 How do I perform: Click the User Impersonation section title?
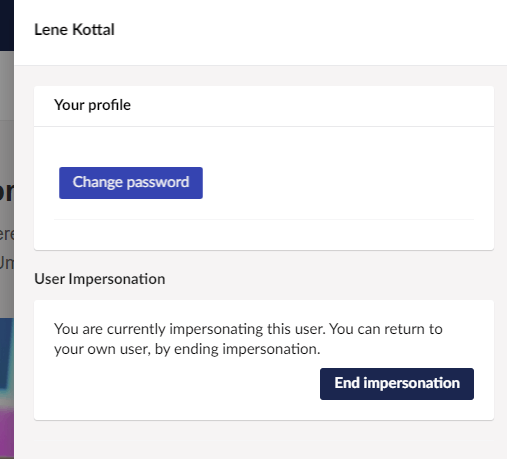click(100, 279)
